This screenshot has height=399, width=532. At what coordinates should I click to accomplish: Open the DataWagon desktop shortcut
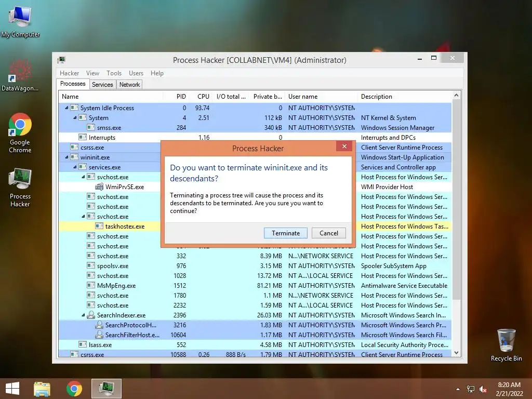pos(20,75)
